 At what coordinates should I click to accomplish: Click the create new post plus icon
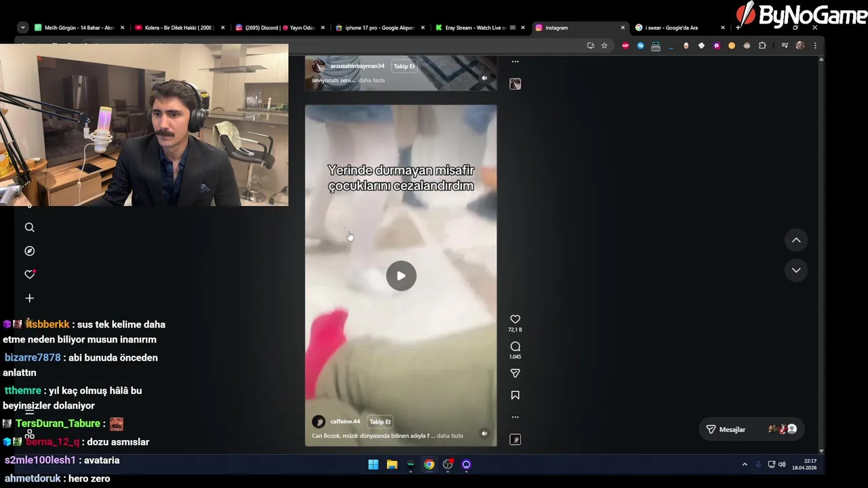pos(29,298)
